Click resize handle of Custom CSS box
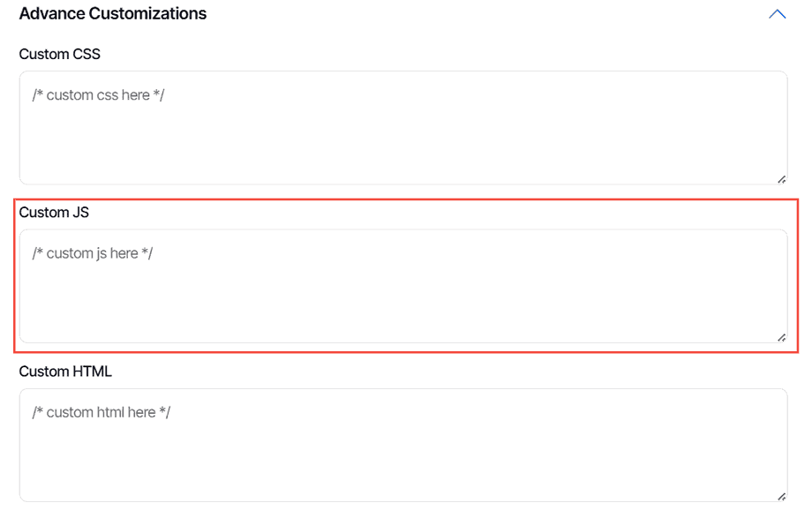This screenshot has height=518, width=812. click(782, 179)
